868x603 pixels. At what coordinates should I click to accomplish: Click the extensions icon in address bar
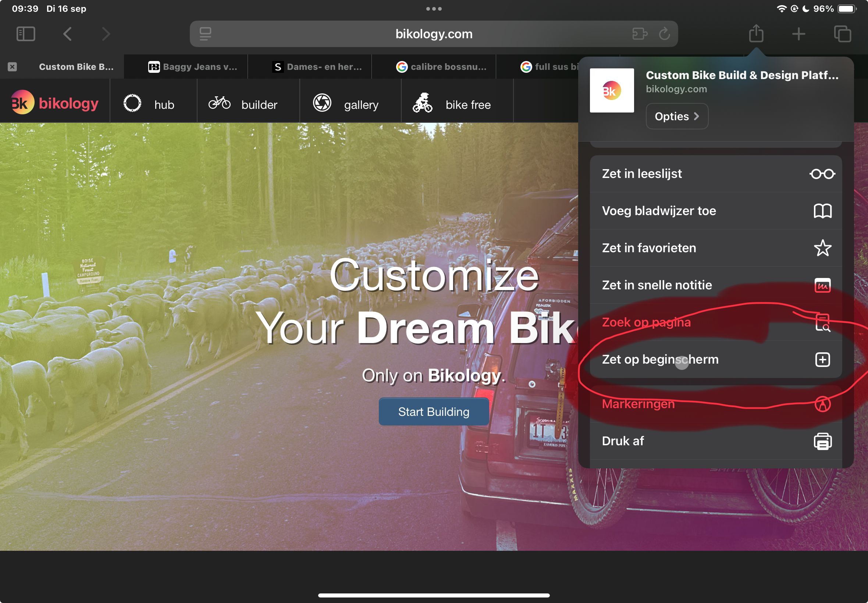point(639,34)
